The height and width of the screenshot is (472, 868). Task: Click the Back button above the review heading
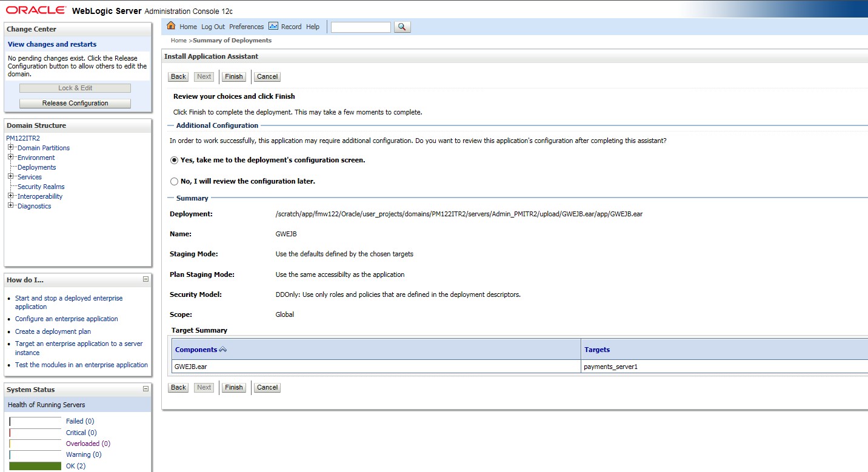[178, 76]
